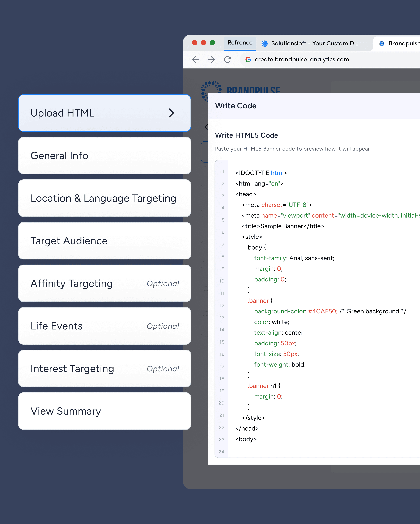Image resolution: width=420 pixels, height=524 pixels.
Task: Click the Brandpulse tab favicon
Action: coord(382,43)
